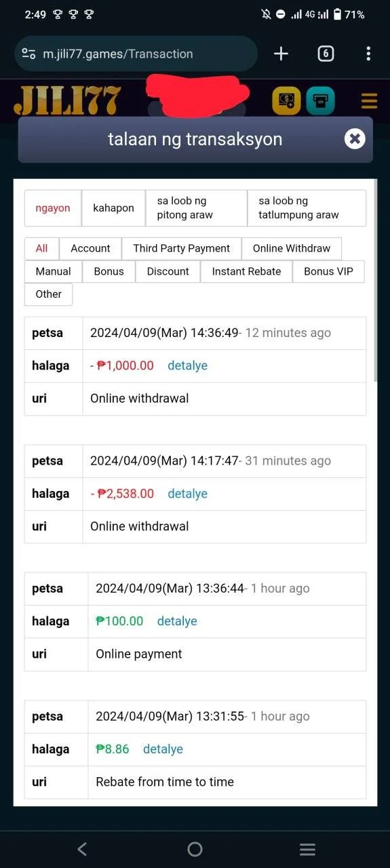Select the sa loob ng tatlumpung araw filter

(x=307, y=208)
